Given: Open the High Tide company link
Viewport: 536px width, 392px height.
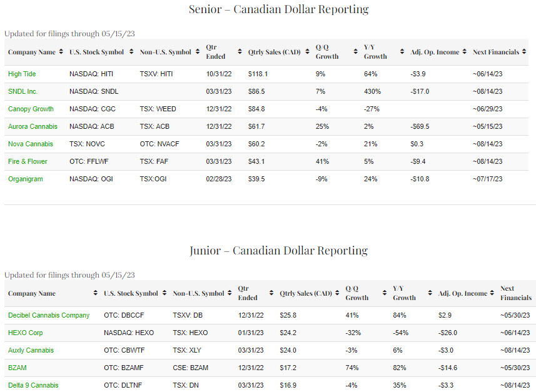Looking at the screenshot, I should pos(22,74).
